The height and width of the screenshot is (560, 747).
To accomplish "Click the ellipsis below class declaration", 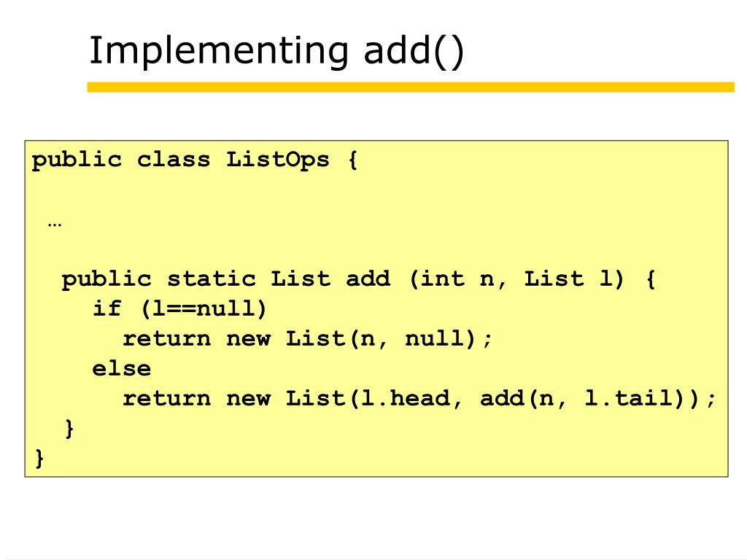I will [55, 225].
